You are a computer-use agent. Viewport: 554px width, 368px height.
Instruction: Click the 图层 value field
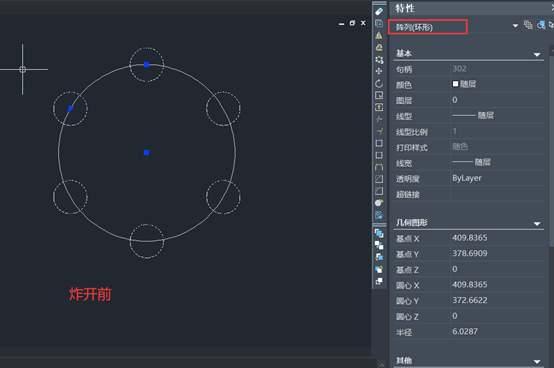click(497, 100)
